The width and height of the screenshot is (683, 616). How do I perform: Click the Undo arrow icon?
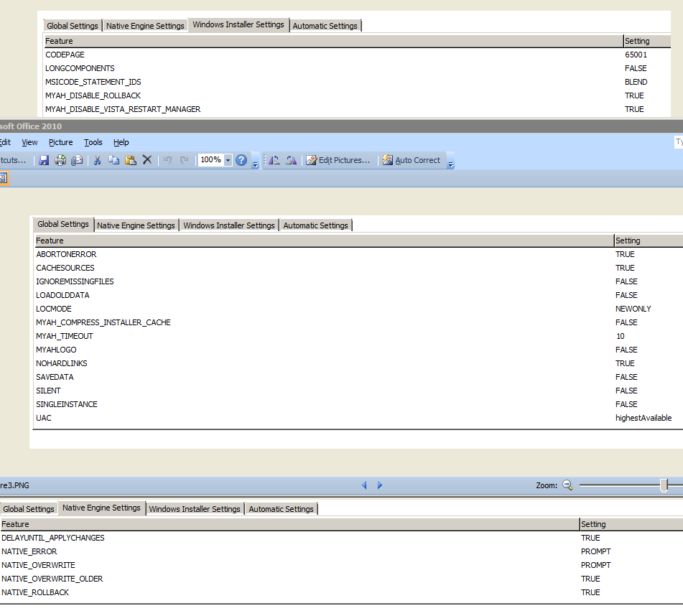168,160
